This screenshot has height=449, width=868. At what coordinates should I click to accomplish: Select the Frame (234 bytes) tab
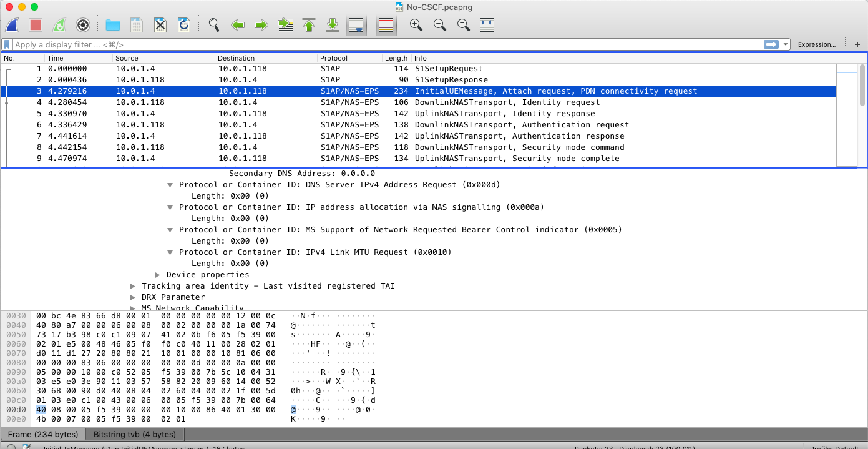coord(44,434)
